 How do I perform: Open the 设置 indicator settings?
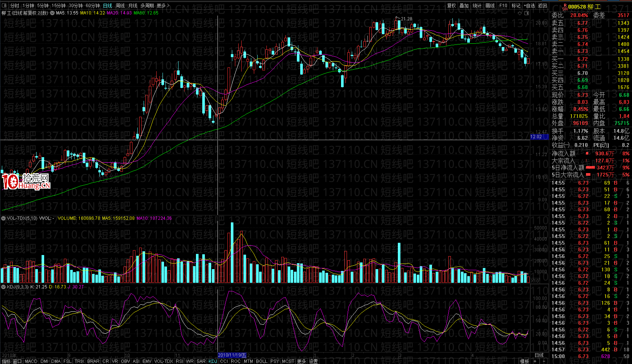pos(314,361)
